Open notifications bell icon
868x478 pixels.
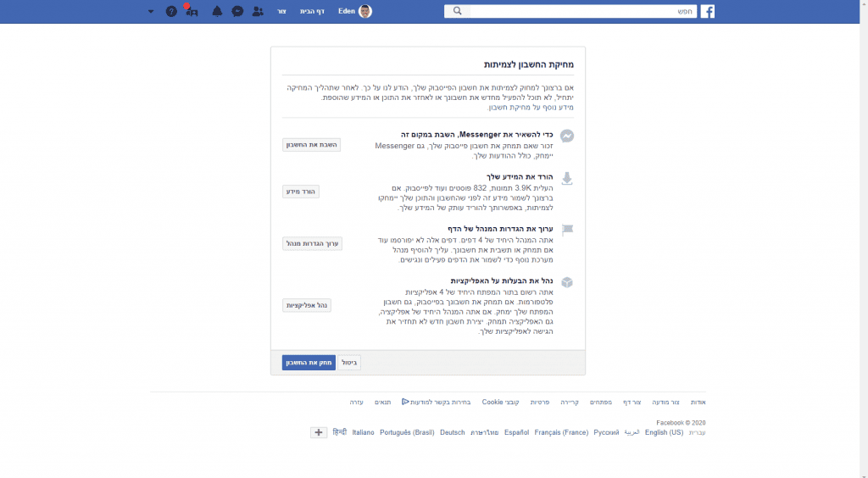217,11
